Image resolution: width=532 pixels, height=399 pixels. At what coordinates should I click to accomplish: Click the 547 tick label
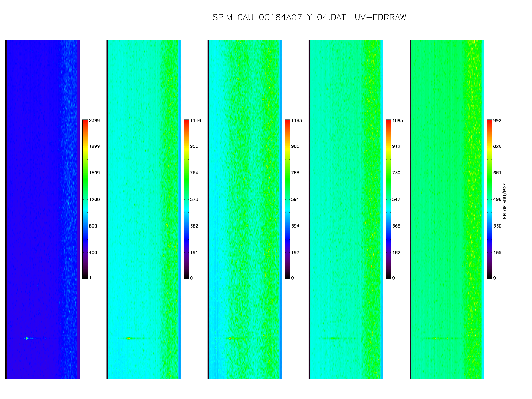click(396, 199)
